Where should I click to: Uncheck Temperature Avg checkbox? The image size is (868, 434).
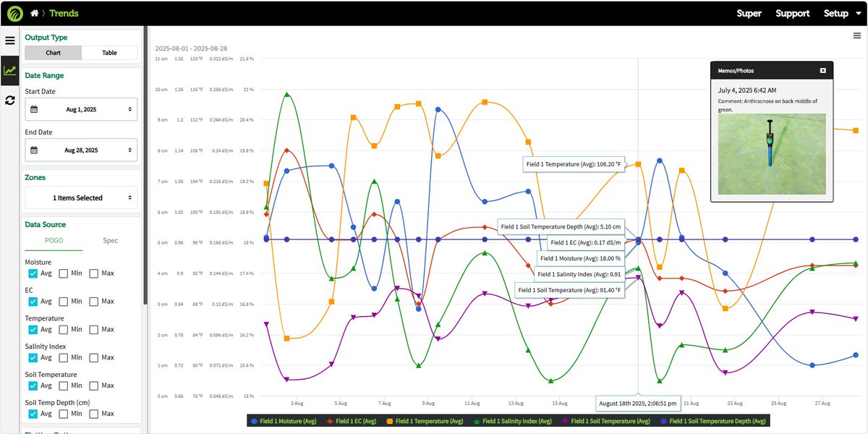pos(33,330)
